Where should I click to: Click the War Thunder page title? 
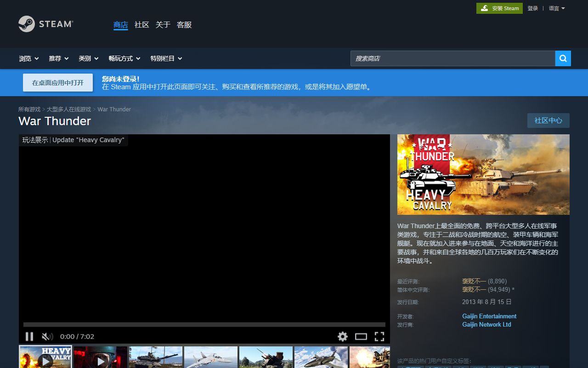[55, 121]
